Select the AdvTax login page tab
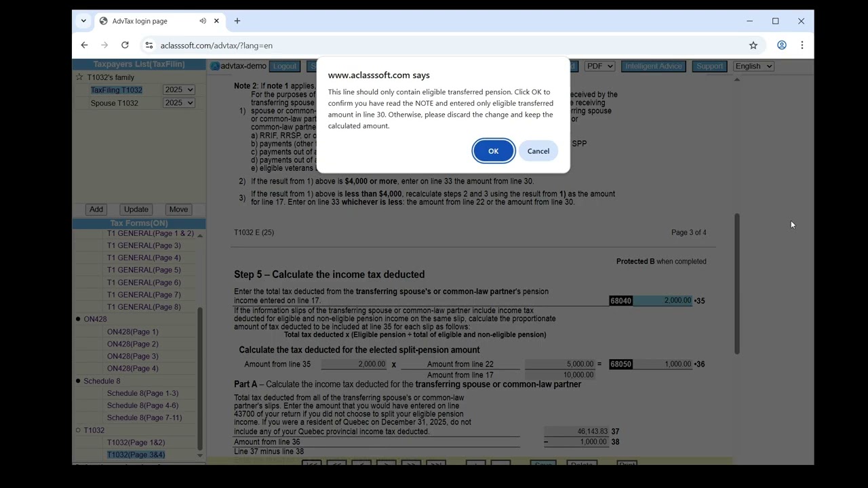This screenshot has width=868, height=488. (159, 21)
